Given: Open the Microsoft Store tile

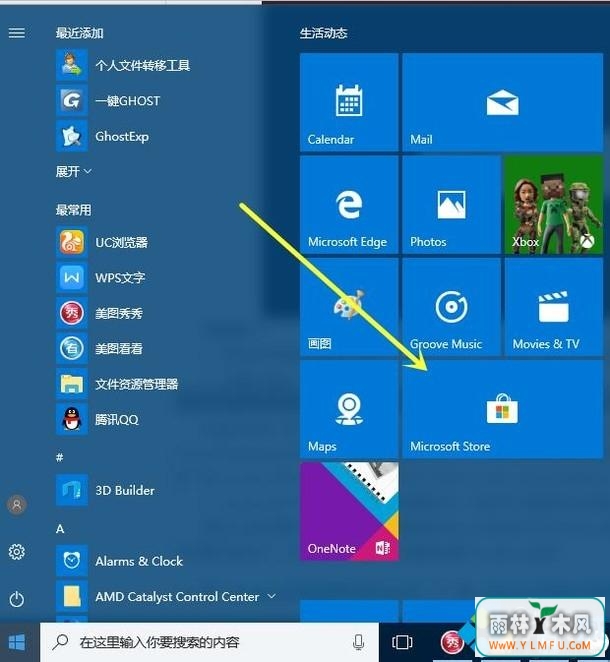Looking at the screenshot, I should tap(502, 409).
